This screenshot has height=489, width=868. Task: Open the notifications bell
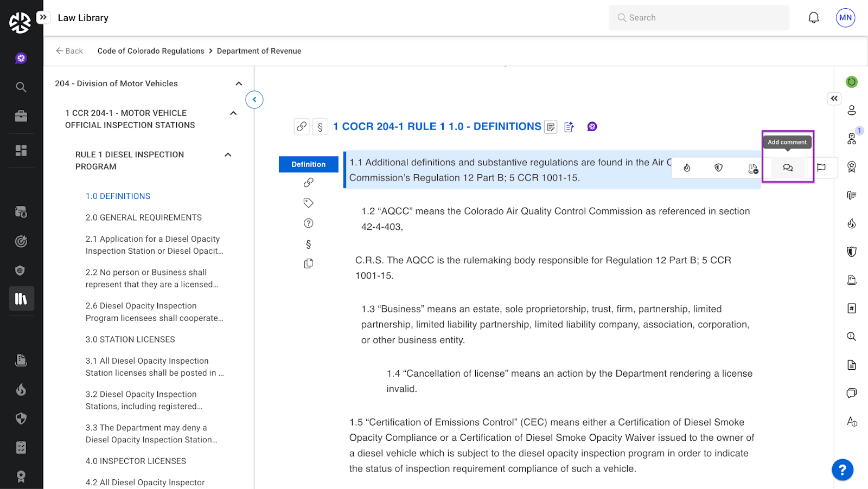(x=813, y=18)
